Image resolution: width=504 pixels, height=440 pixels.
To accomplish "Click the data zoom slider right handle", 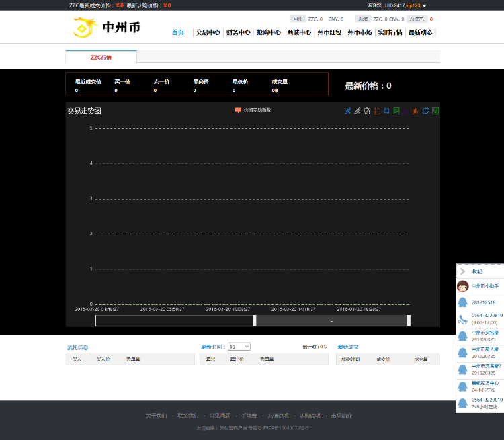I will (x=409, y=320).
